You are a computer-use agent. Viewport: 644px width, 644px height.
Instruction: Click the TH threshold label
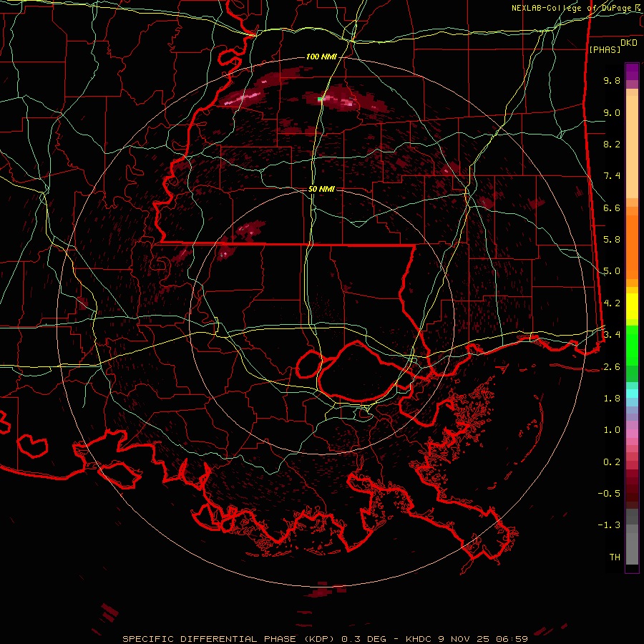coord(615,557)
